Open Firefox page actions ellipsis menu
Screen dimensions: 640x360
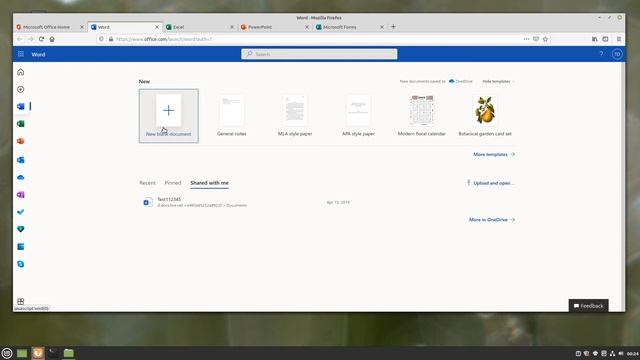527,39
